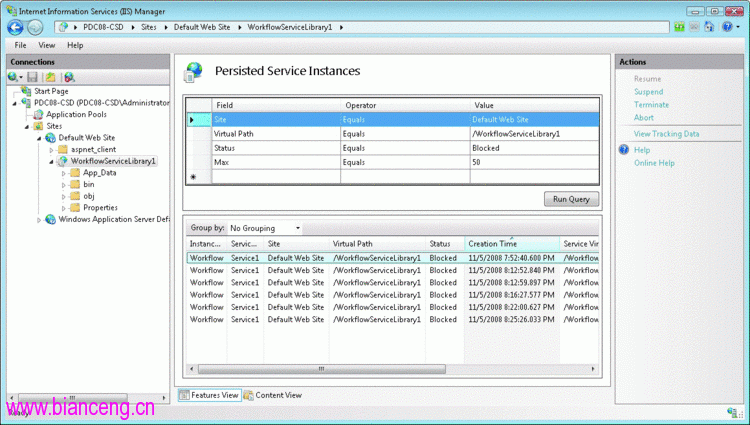Click Suspend in Actions pane
Image resolution: width=750 pixels, height=425 pixels.
coord(648,92)
